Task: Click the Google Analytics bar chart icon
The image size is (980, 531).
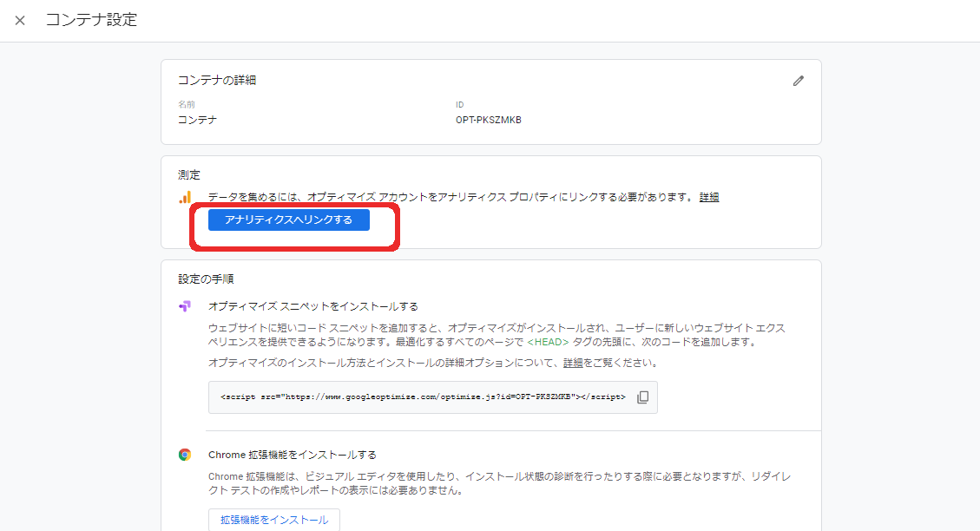Action: pyautogui.click(x=185, y=198)
